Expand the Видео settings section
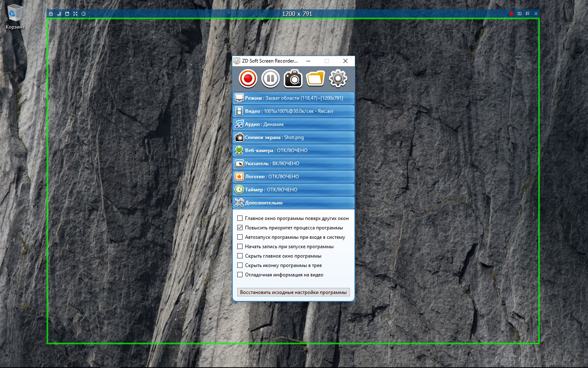 pyautogui.click(x=293, y=111)
